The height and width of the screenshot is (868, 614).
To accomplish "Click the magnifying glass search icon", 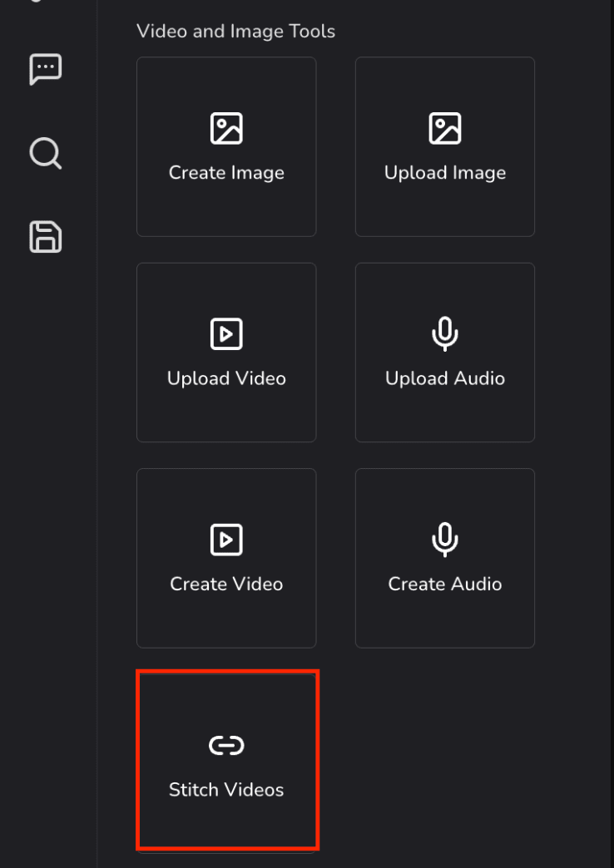I will pos(46,153).
